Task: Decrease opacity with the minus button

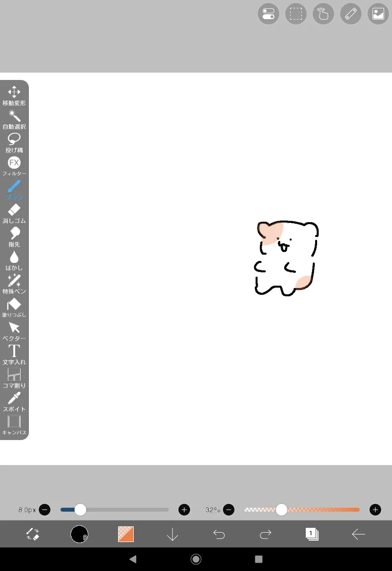Action: pos(229,510)
